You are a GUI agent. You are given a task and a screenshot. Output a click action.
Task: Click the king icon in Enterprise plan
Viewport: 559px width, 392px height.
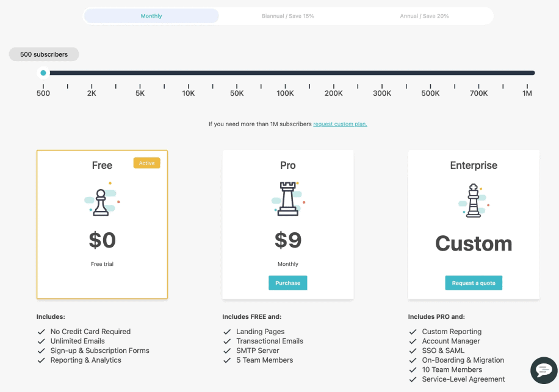point(473,201)
